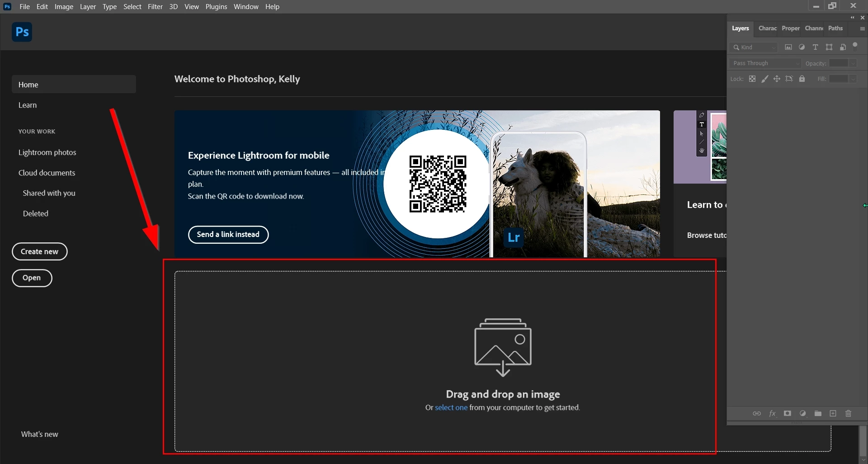
Task: Filter layers by smart objects icon
Action: [x=843, y=47]
